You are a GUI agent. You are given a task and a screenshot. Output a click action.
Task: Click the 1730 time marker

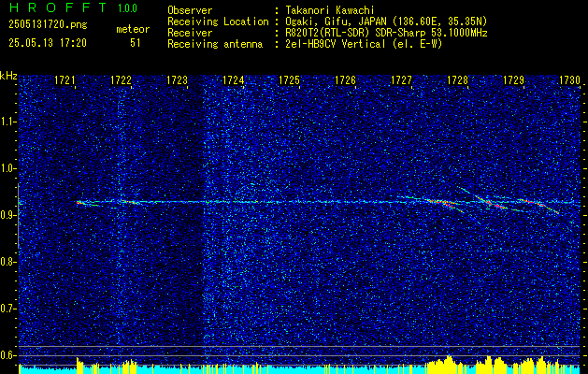569,79
